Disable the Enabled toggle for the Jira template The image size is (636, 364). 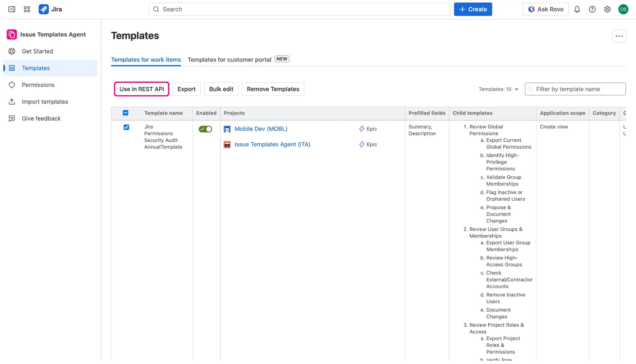click(205, 129)
